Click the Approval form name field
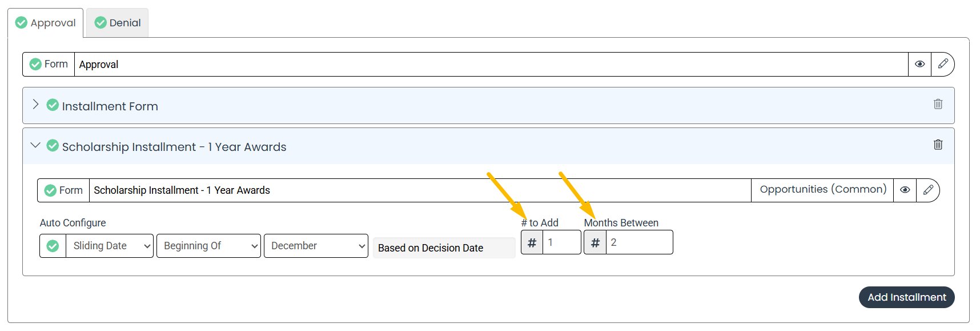Viewport: 980px width, 331px height. 491,65
